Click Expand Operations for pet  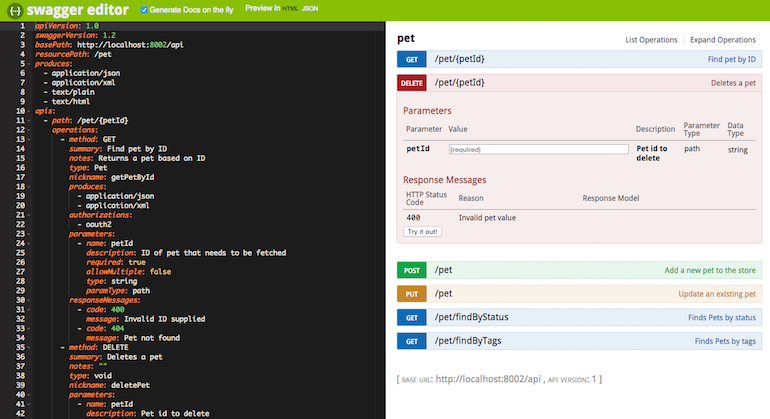723,40
